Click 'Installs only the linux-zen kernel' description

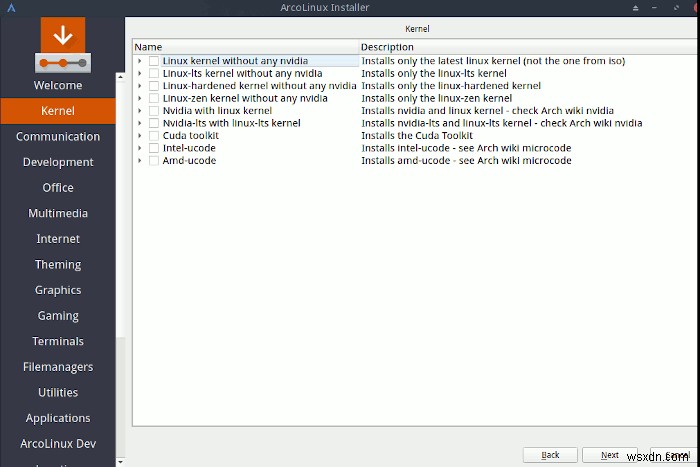[437, 98]
